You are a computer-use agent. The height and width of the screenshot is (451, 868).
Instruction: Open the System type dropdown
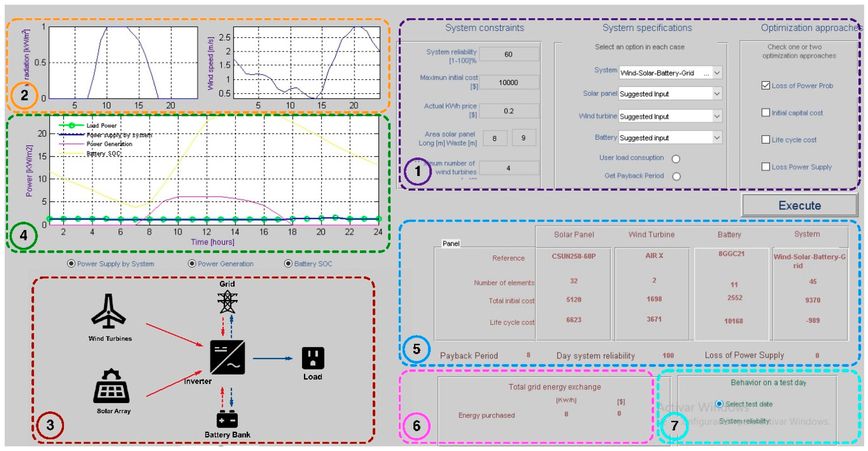717,73
